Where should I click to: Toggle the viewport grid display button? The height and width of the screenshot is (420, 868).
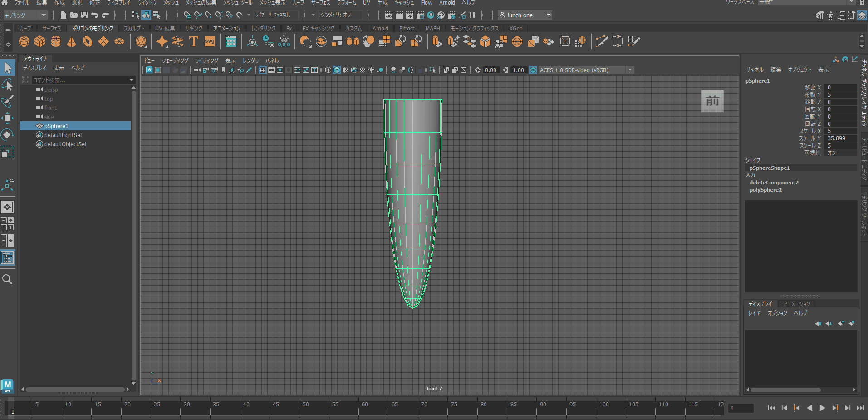pyautogui.click(x=263, y=70)
